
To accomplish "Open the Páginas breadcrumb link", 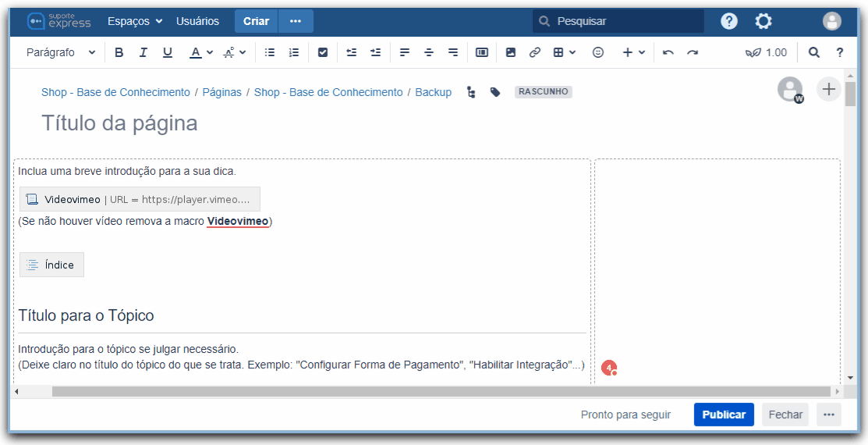I will pyautogui.click(x=222, y=93).
